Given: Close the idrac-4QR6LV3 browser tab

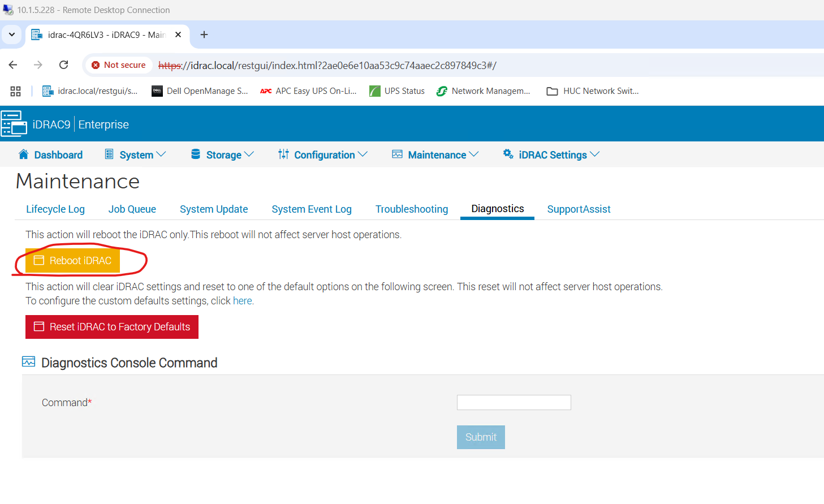Looking at the screenshot, I should tap(178, 35).
